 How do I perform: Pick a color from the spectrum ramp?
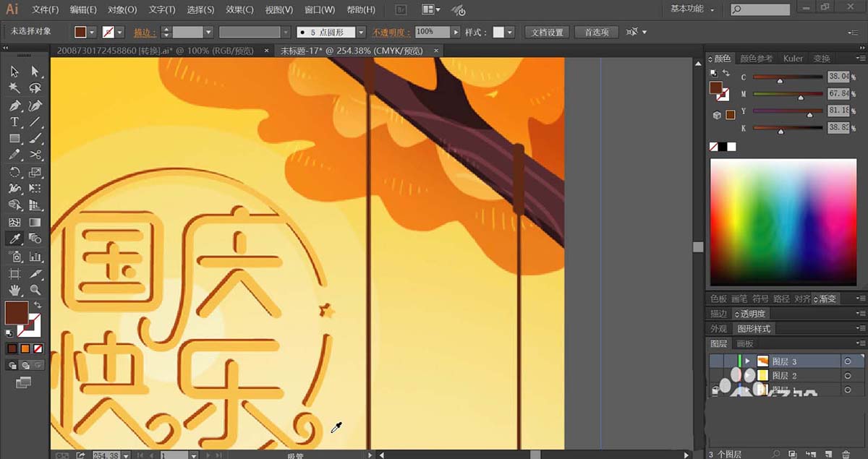783,222
